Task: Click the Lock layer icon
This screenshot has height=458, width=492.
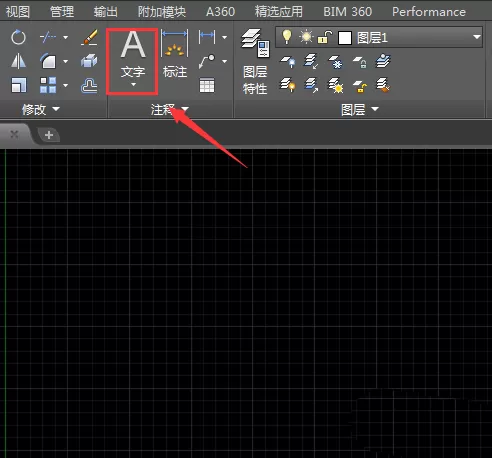Action: coord(360,62)
